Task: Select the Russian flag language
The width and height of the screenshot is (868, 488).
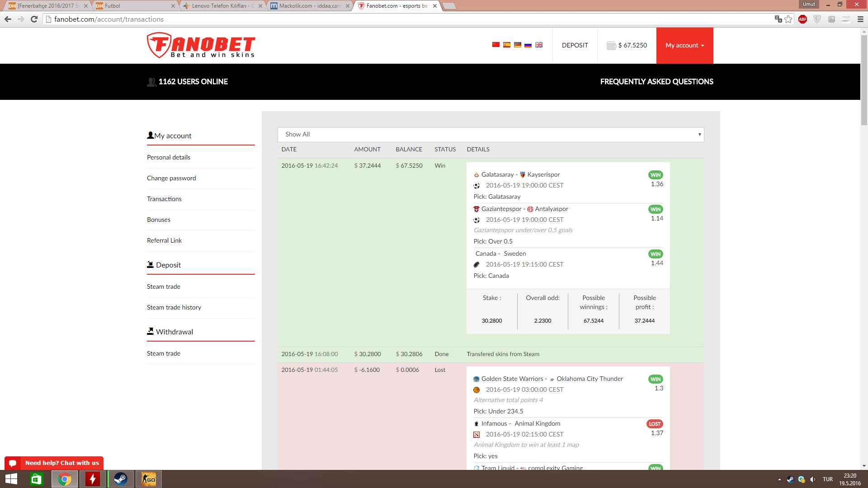Action: [x=528, y=45]
